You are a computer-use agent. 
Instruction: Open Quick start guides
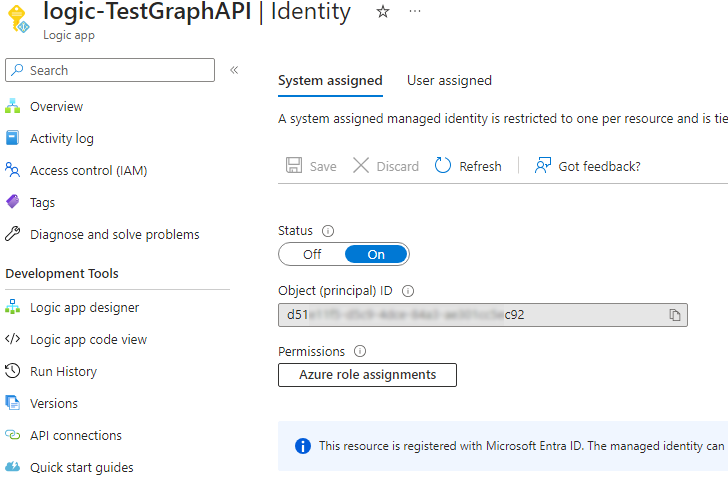[x=82, y=468]
